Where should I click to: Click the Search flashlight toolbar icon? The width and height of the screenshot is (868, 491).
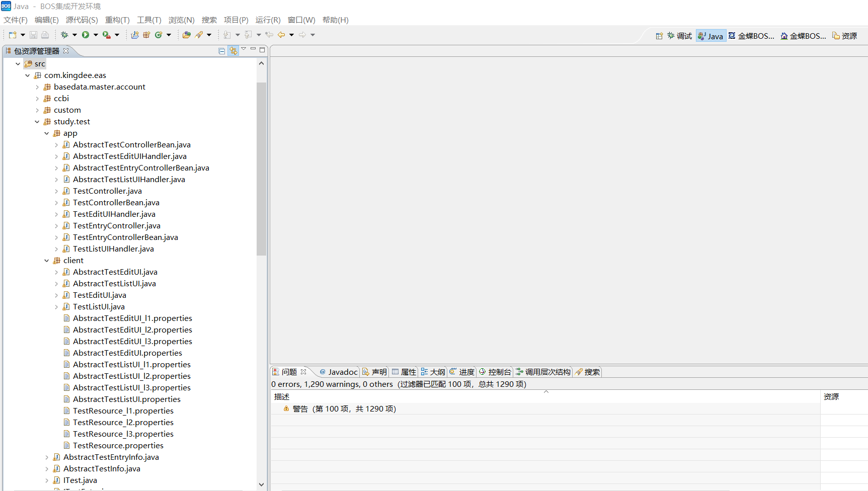coord(199,35)
